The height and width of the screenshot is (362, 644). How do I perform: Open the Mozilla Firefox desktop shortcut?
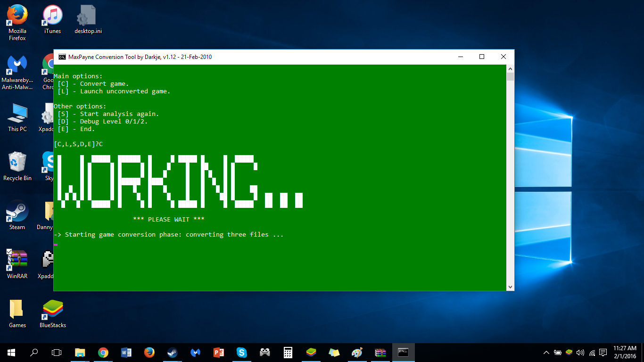click(x=17, y=23)
